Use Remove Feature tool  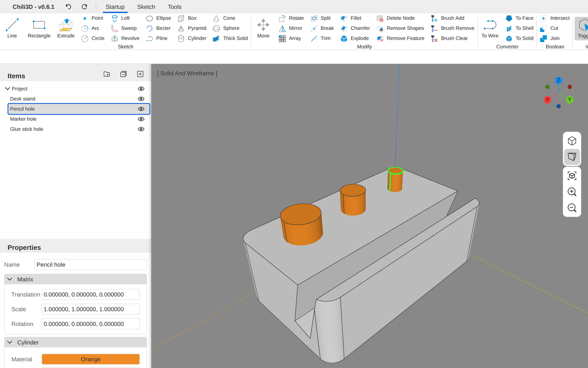[x=400, y=38]
